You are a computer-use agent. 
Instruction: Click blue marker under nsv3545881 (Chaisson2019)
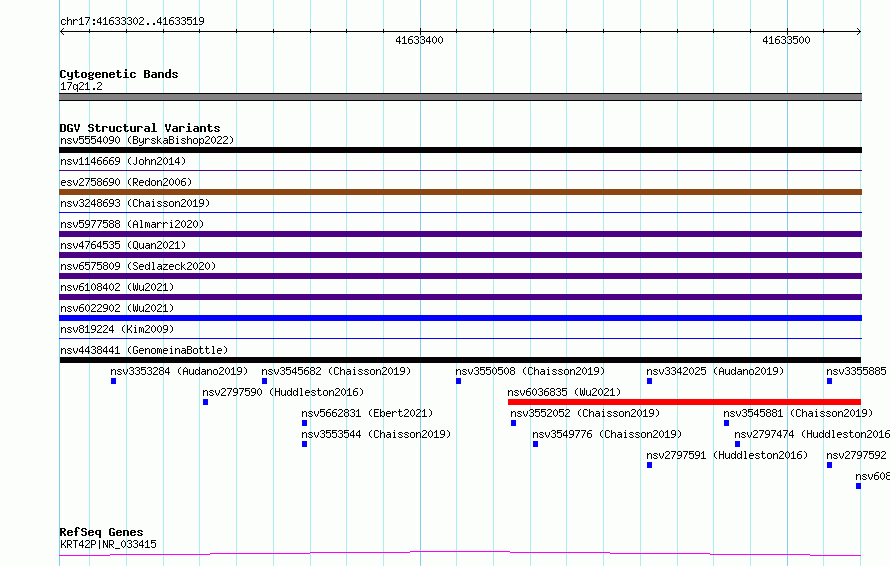727,423
